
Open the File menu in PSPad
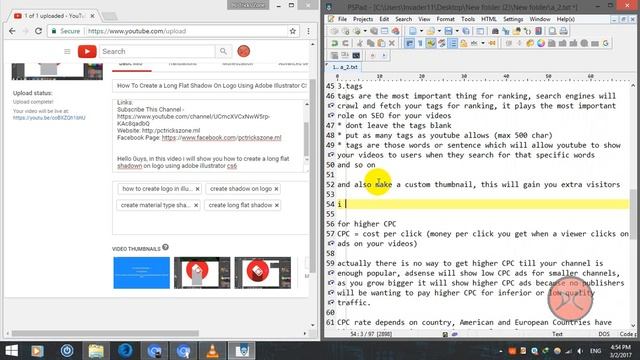tap(342, 19)
